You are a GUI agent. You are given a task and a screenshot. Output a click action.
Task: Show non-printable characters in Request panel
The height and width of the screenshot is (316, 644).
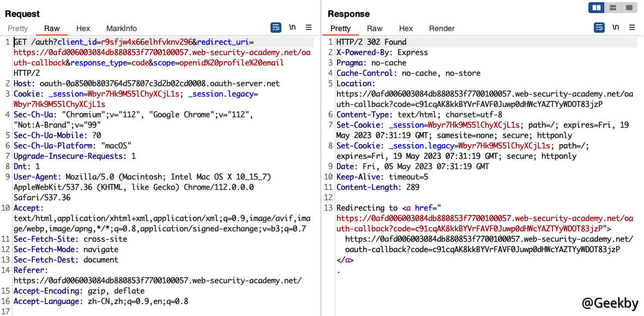click(292, 27)
